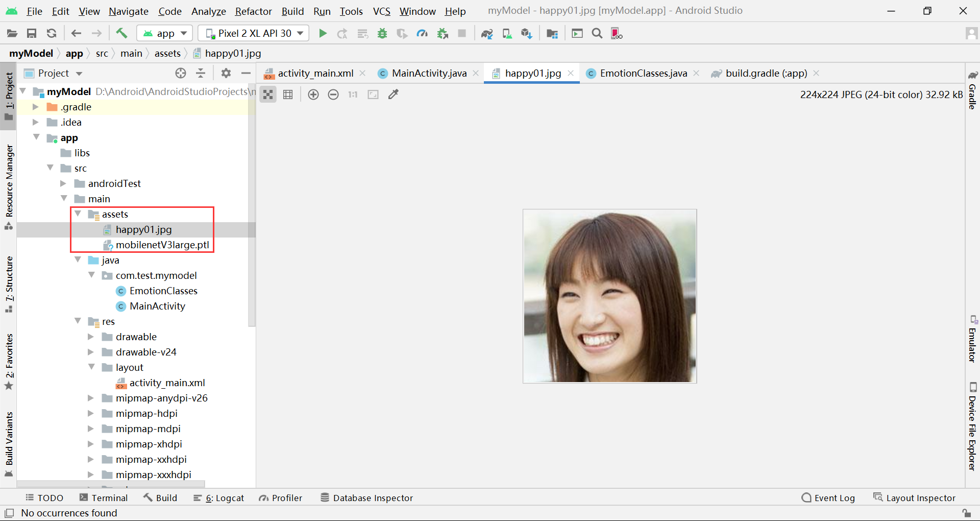This screenshot has width=980, height=521.
Task: Zoom in on the image preview
Action: tap(313, 94)
